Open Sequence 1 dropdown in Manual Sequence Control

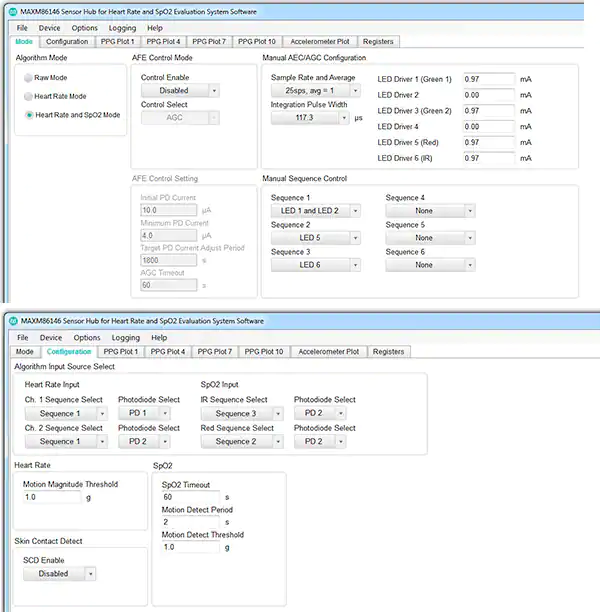(x=315, y=211)
